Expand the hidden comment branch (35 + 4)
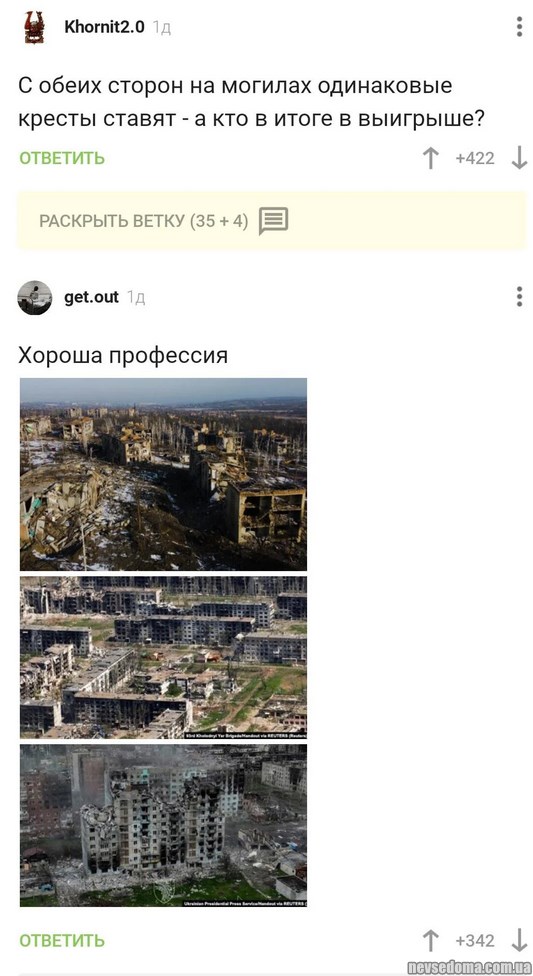This screenshot has height=976, width=533. click(271, 221)
